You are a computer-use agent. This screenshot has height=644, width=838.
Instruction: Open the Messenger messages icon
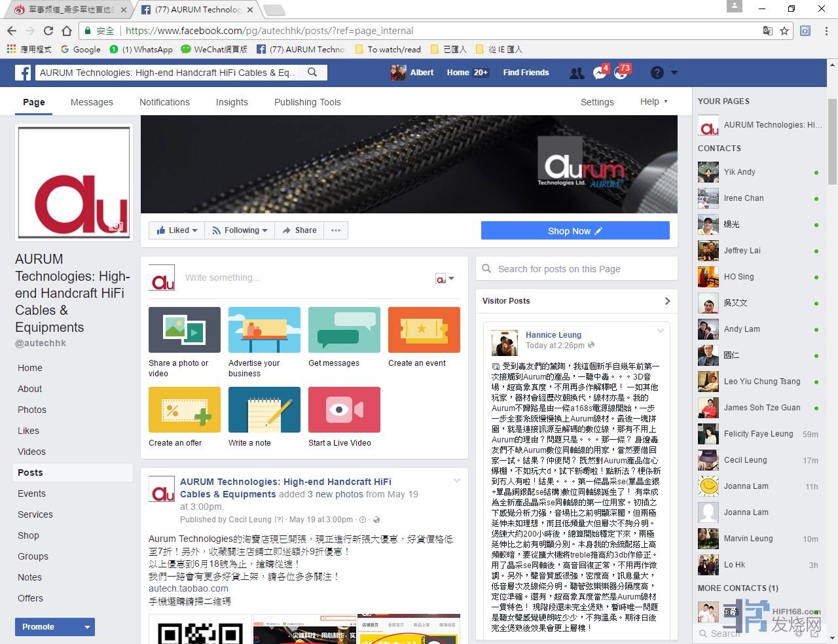(599, 73)
